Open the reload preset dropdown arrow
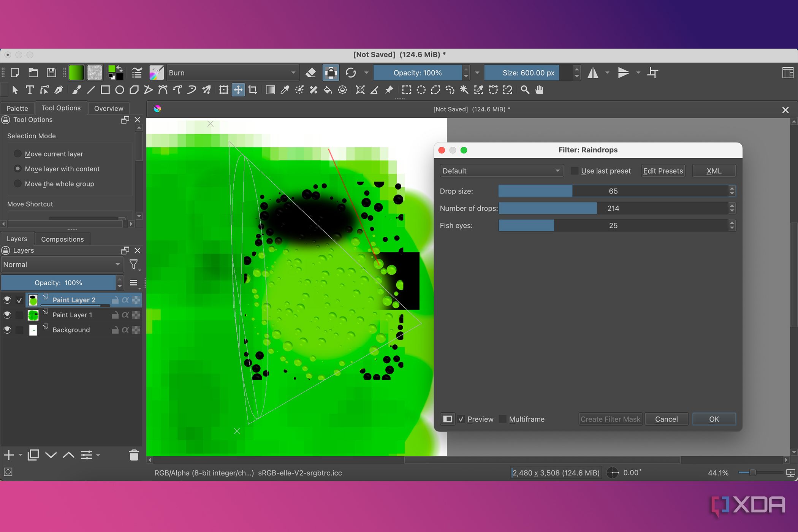Viewport: 798px width, 532px height. coord(366,73)
